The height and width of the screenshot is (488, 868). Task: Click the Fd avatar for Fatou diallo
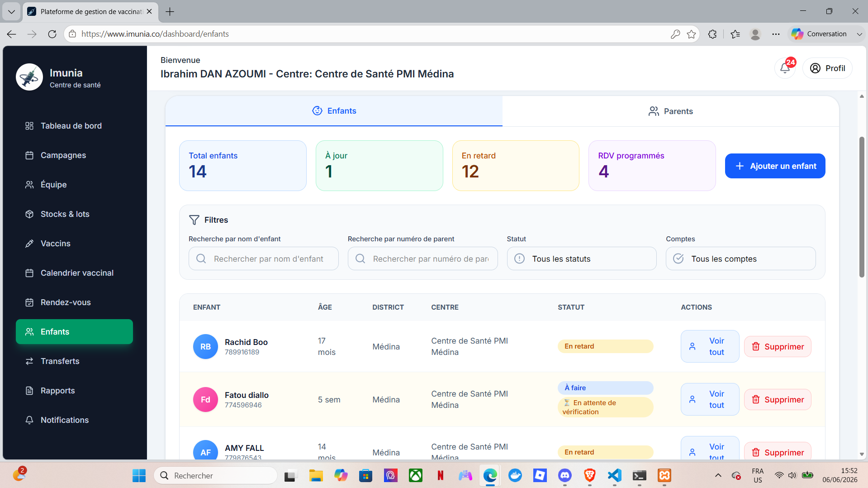(205, 400)
